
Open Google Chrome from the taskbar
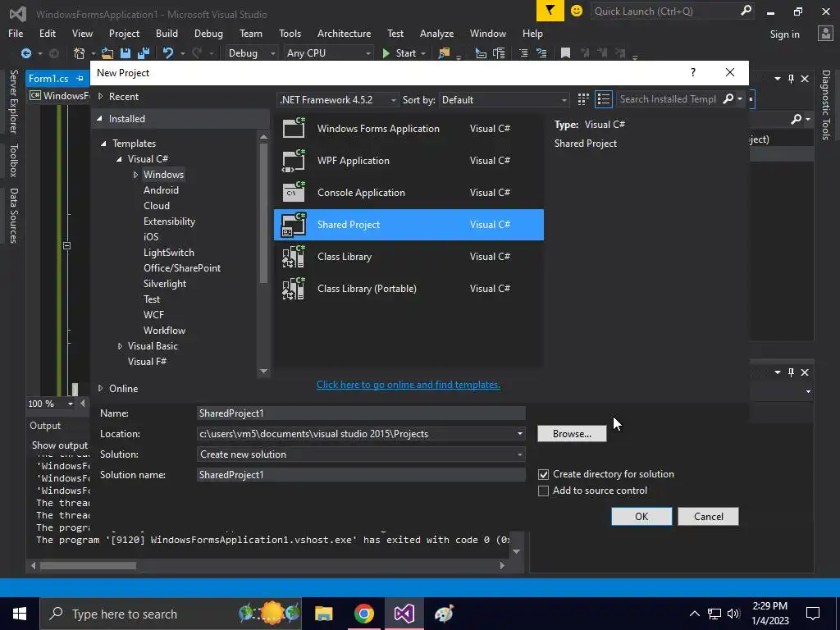tap(363, 614)
